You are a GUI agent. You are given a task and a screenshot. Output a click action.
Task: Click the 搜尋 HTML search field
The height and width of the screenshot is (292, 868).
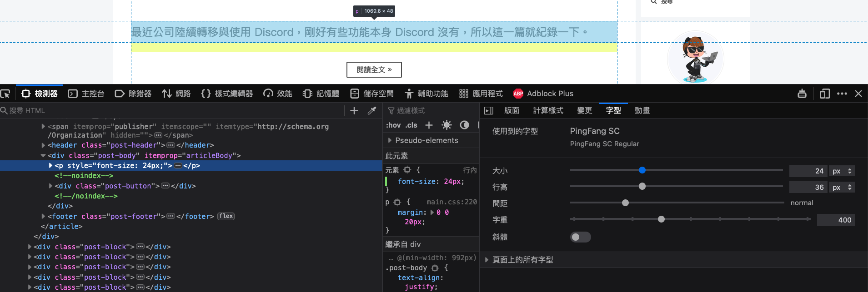[173, 110]
